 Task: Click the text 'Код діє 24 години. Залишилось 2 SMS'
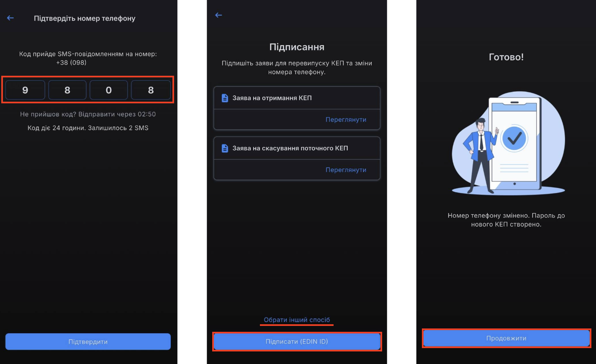(88, 128)
